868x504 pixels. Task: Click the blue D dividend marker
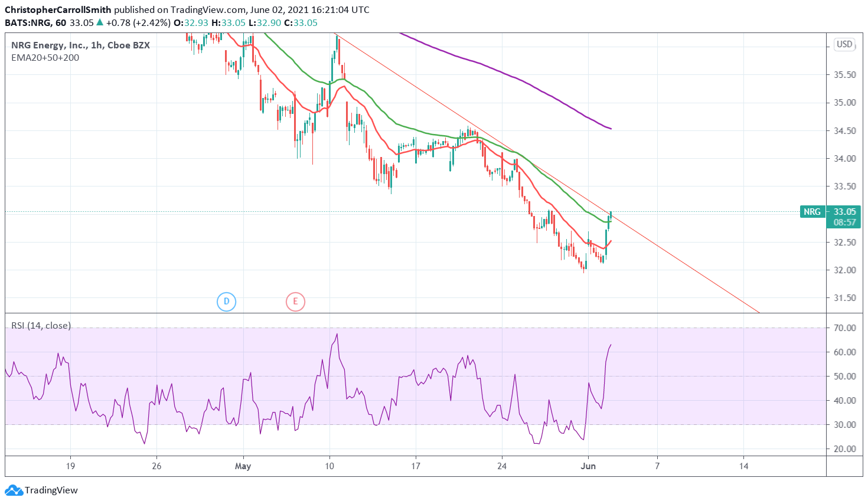click(x=226, y=302)
